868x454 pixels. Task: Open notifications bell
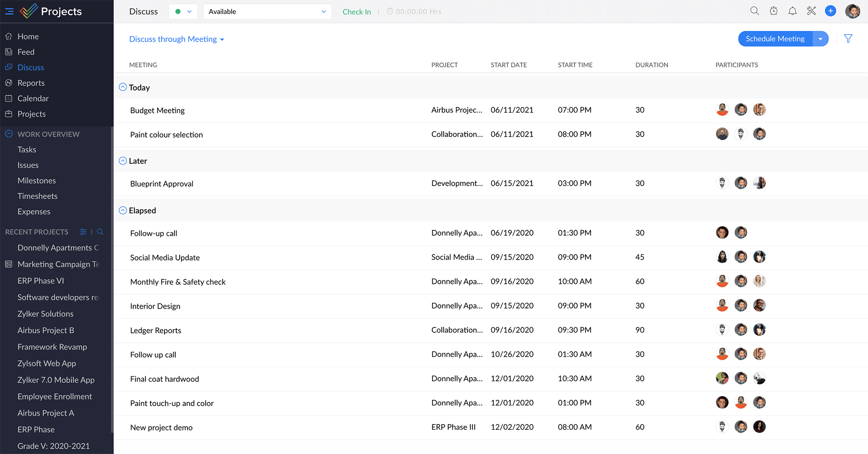(792, 11)
